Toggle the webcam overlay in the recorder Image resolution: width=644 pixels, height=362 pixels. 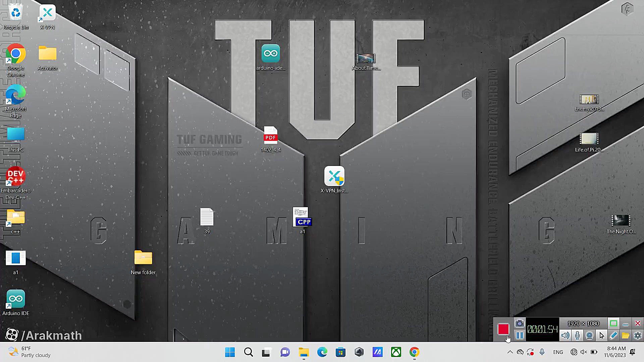[589, 336]
